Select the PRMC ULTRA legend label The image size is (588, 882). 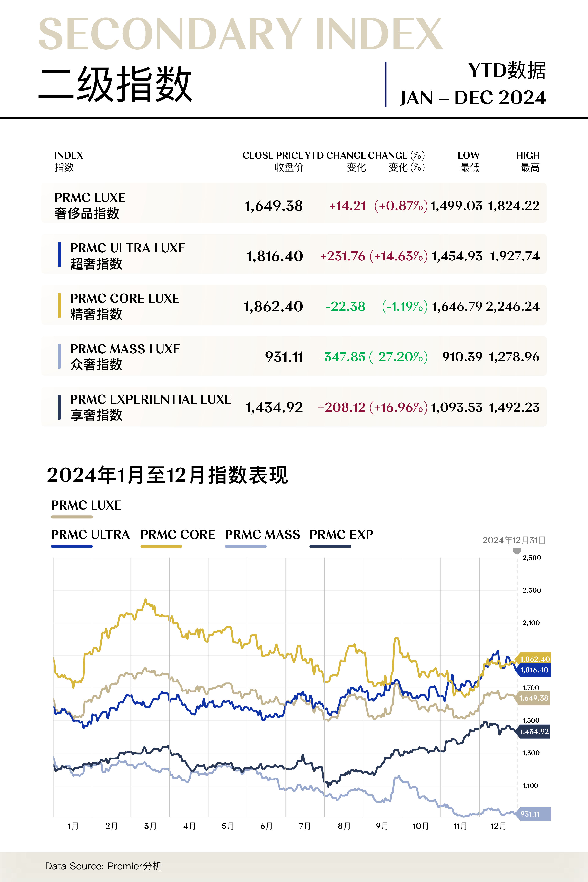[90, 534]
